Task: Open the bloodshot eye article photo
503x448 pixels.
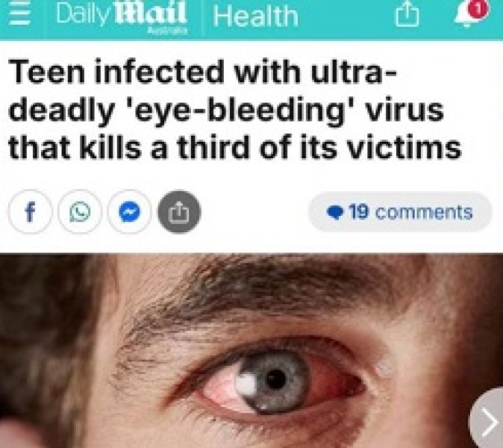Action: [x=251, y=350]
